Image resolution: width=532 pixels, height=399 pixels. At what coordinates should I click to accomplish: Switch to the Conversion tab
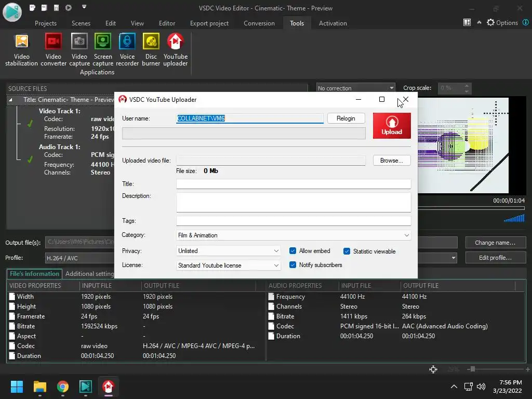[259, 23]
